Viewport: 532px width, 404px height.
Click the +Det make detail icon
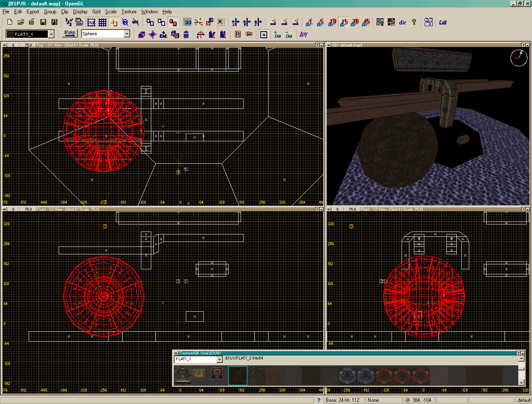(x=278, y=34)
